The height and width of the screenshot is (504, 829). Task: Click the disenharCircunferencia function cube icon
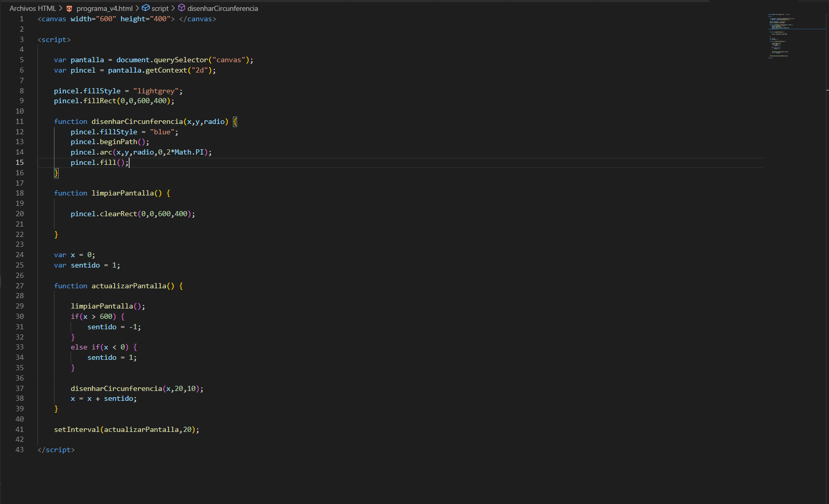pyautogui.click(x=182, y=8)
